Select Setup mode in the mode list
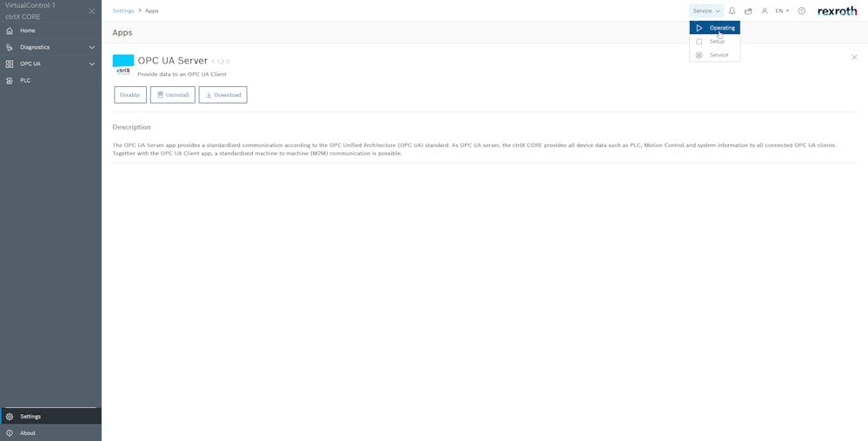The height and width of the screenshot is (441, 868). (x=716, y=42)
